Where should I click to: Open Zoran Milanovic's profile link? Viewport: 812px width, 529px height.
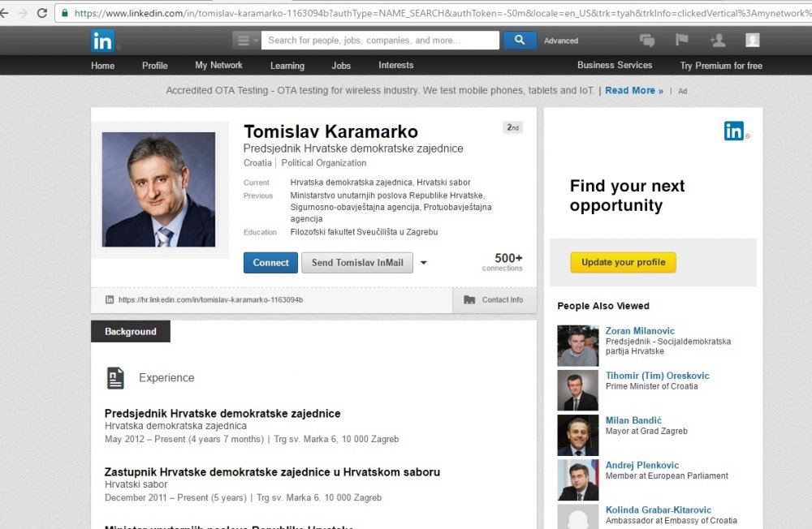(640, 331)
